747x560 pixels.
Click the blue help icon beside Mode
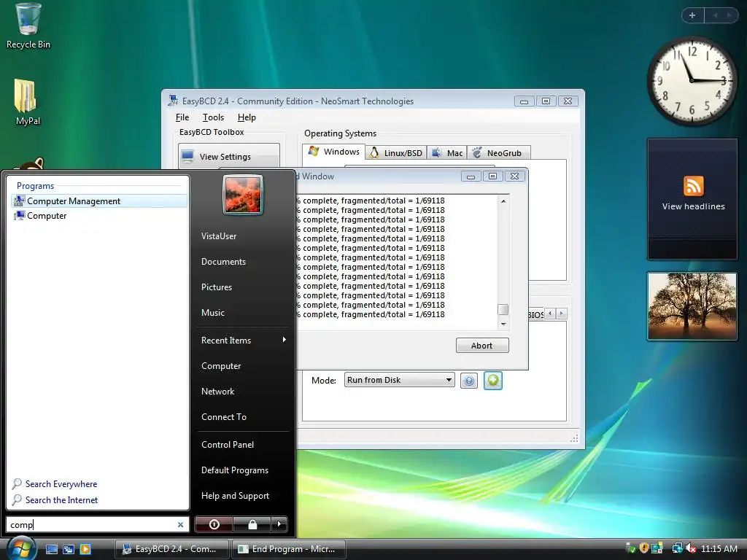pyautogui.click(x=469, y=381)
